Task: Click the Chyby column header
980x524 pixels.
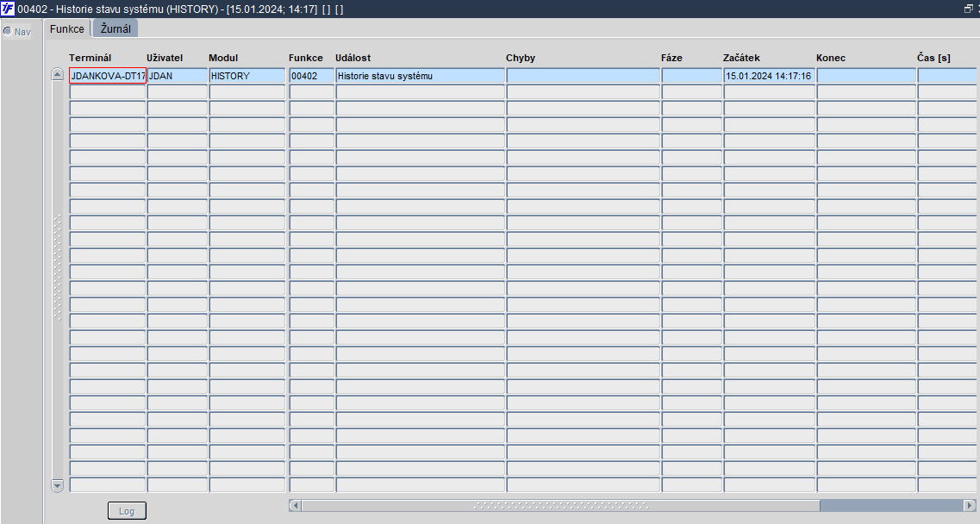Action: click(x=521, y=58)
